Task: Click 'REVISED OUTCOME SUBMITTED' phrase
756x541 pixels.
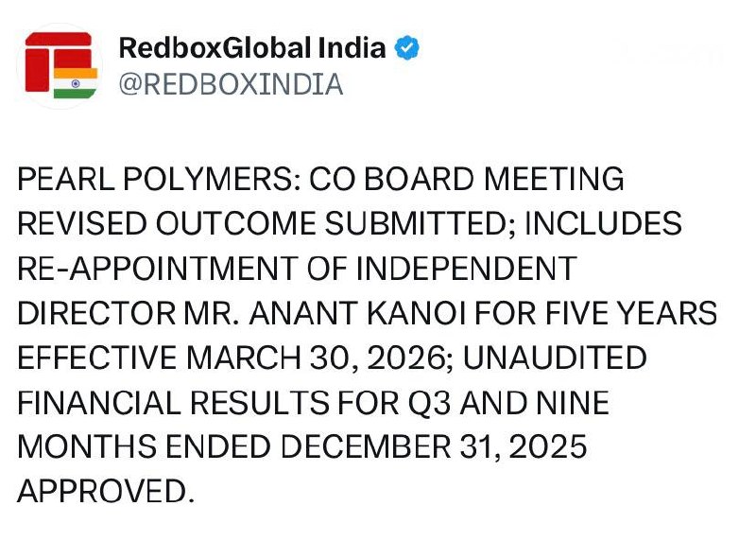Action: tap(265, 223)
